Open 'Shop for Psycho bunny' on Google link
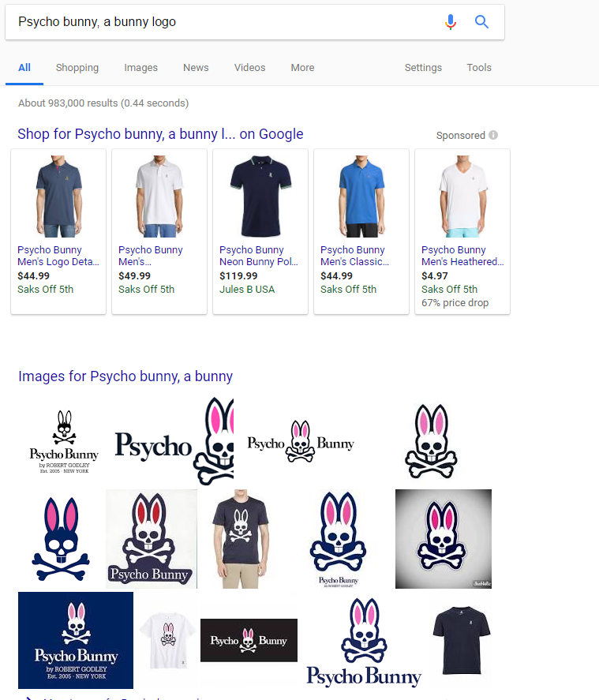This screenshot has width=599, height=700. click(160, 134)
